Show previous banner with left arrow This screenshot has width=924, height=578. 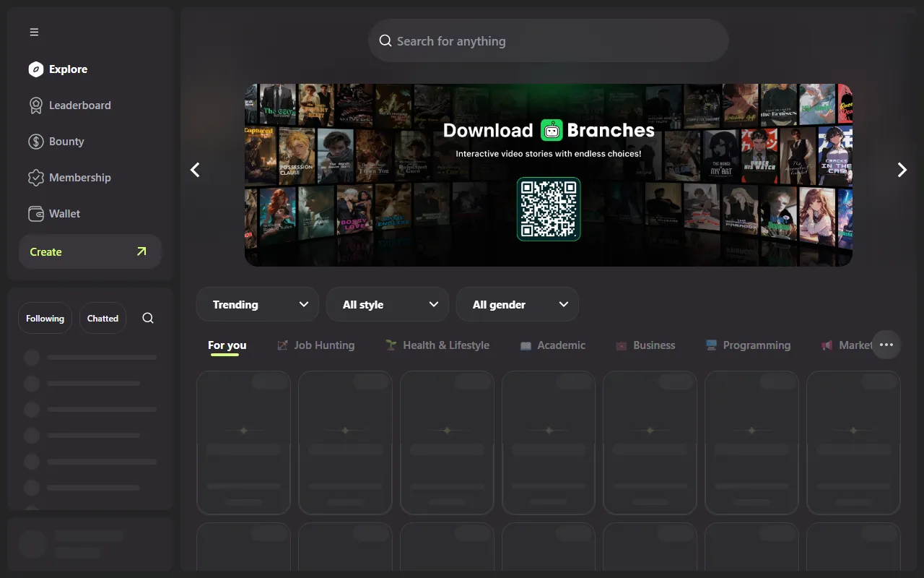[x=195, y=170]
